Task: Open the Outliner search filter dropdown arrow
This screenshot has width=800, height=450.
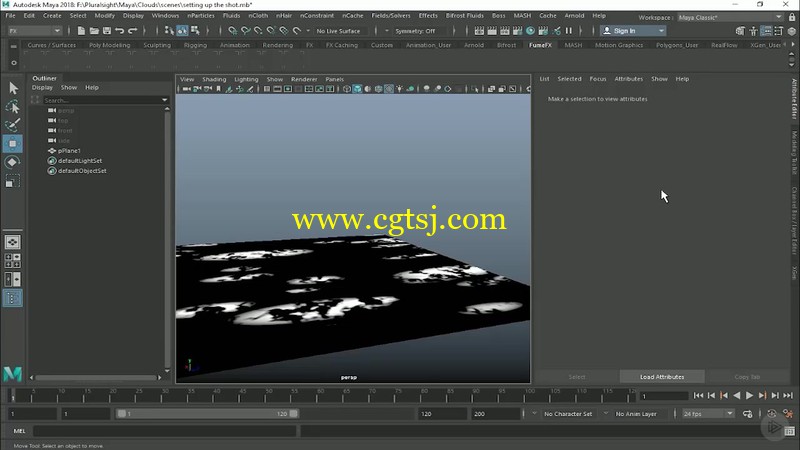Action: 164,100
